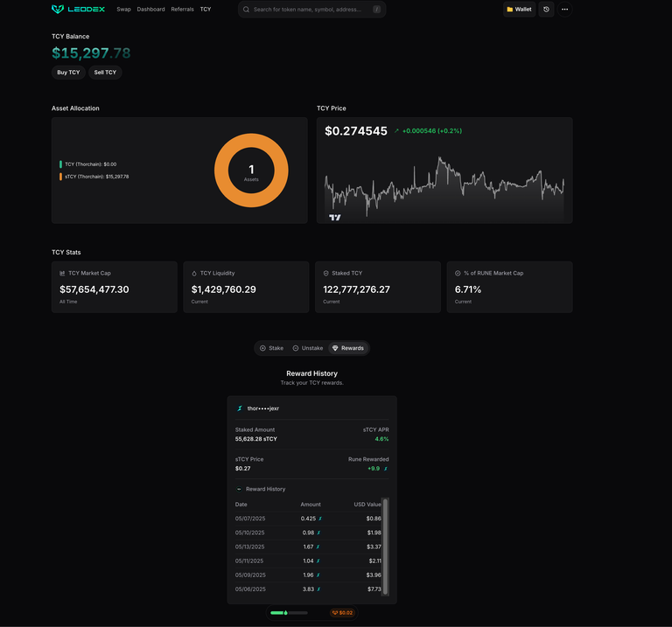Click the $0.274545 price value
672x627 pixels.
pos(356,131)
